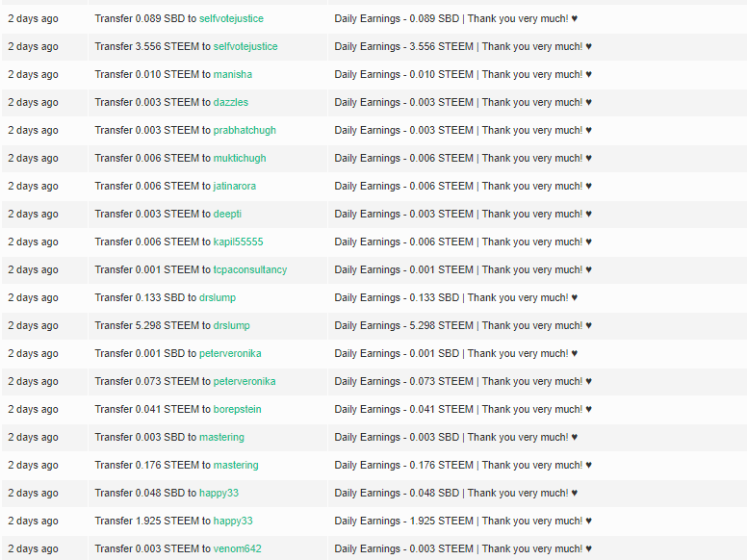Click 'Transfer 0.006 STEEM to' in muktichugh row
The height and width of the screenshot is (560, 747).
pos(152,158)
